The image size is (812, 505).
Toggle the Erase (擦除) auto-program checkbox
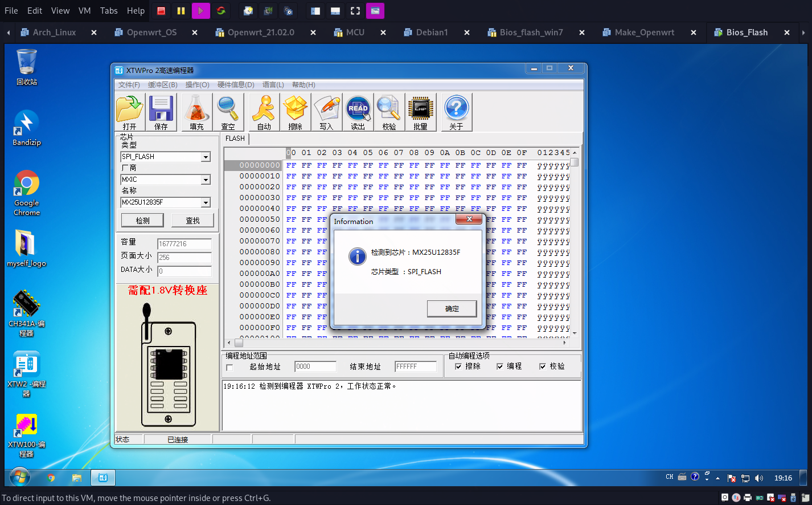pos(458,366)
